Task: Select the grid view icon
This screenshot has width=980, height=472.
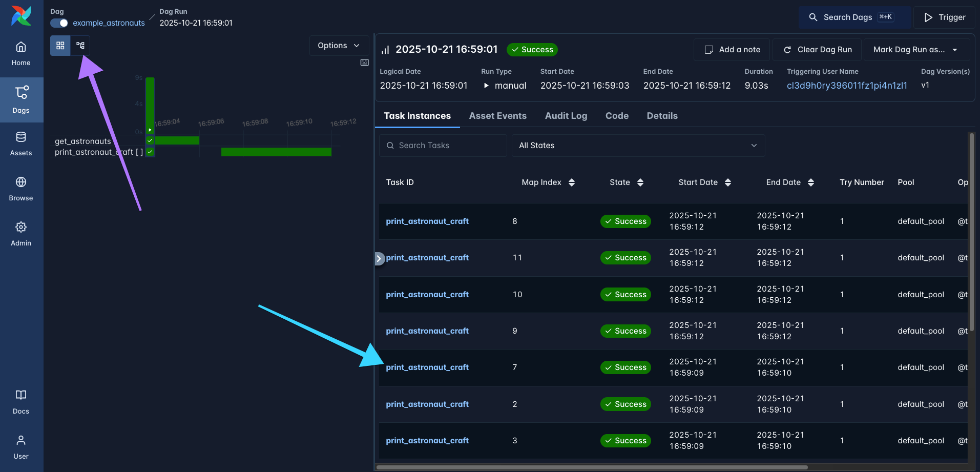Action: tap(60, 46)
